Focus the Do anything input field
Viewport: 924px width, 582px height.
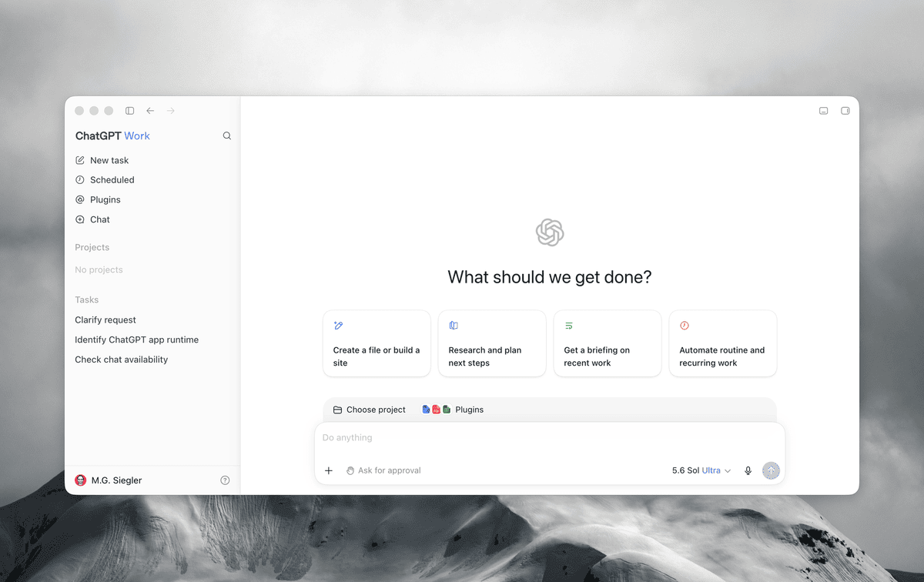550,438
